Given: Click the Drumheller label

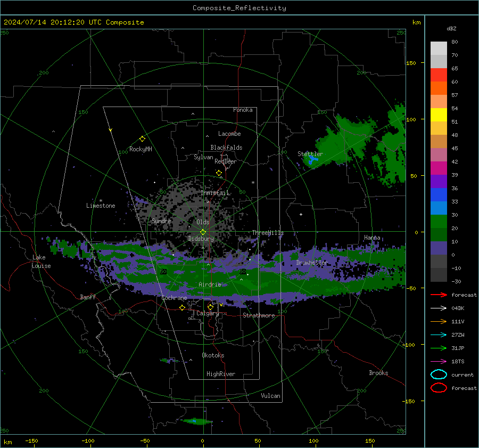Looking at the screenshot, I should tap(312, 263).
